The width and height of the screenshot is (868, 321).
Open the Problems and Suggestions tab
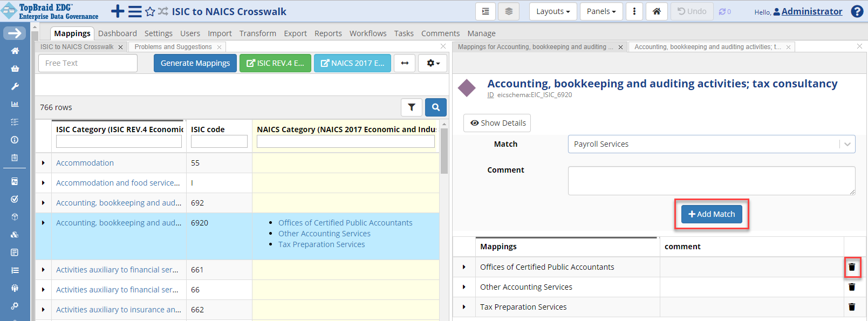pos(173,47)
